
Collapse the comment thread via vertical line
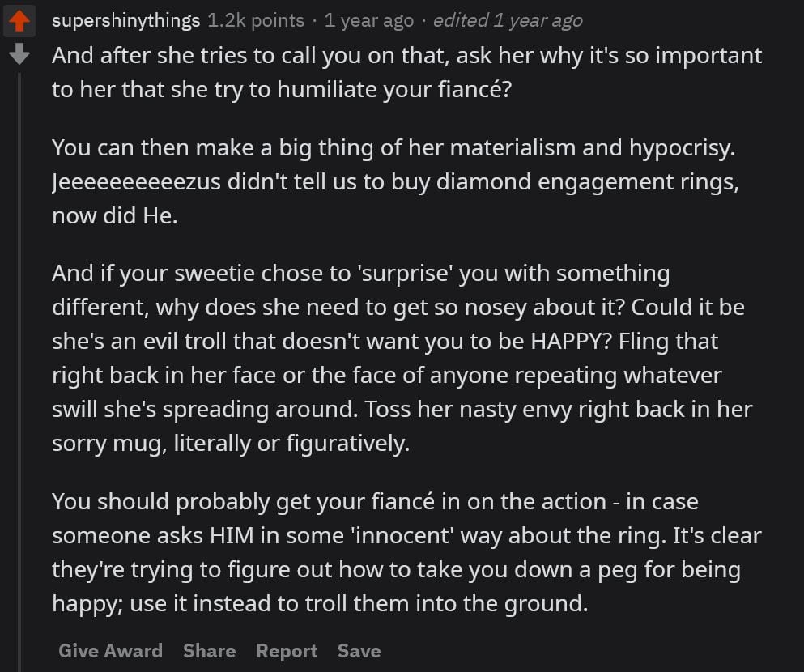click(x=19, y=372)
